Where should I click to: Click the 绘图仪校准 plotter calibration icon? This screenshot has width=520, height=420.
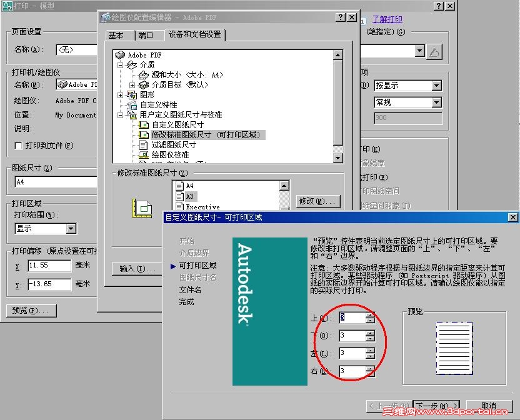coord(144,155)
